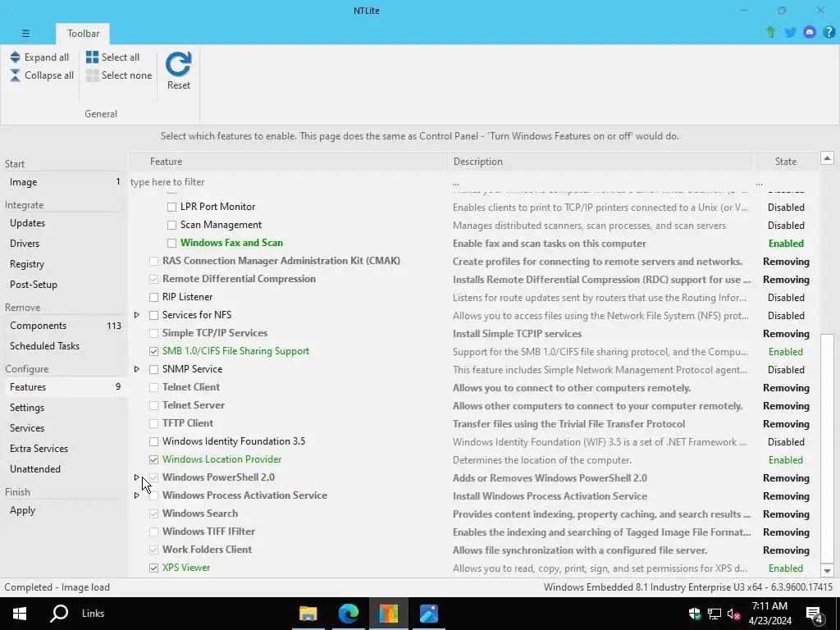Open taskbar search magnifier
This screenshot has width=840, height=630.
coord(59,614)
